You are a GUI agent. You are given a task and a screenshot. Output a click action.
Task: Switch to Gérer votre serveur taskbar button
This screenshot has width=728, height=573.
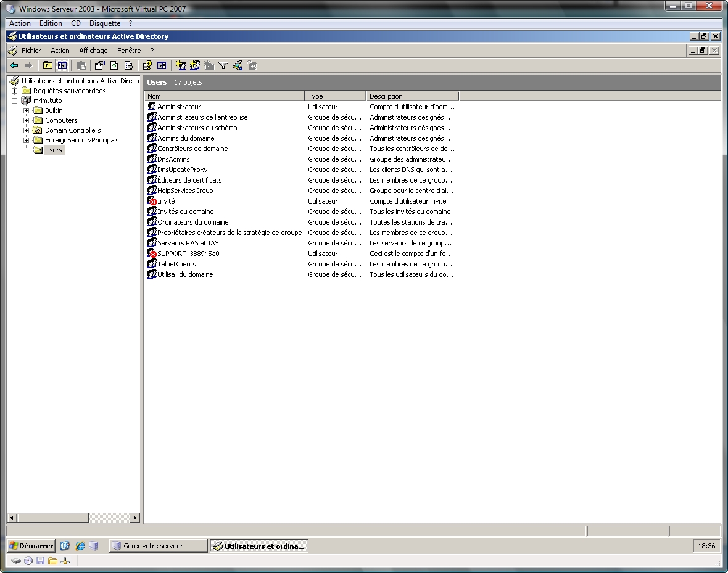[x=159, y=546]
